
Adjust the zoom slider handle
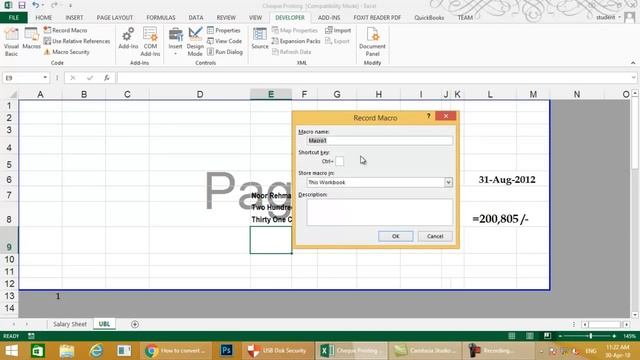tap(591, 336)
